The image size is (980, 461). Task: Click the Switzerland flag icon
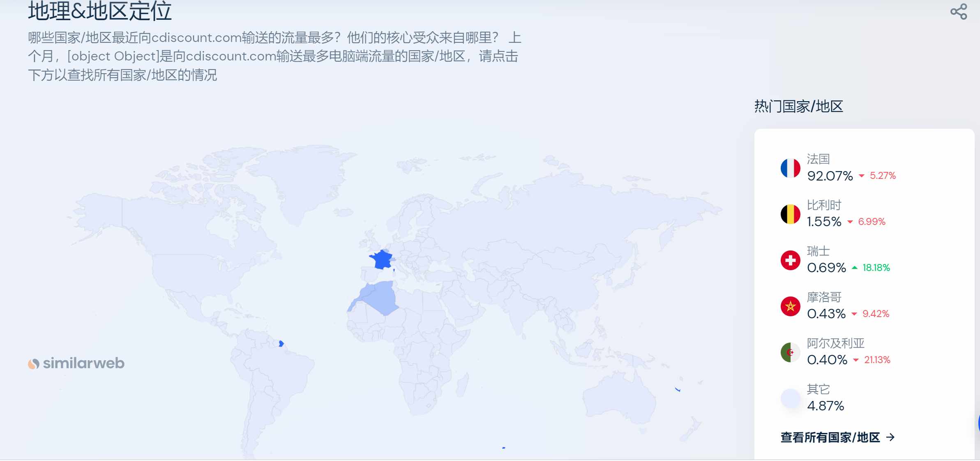790,260
